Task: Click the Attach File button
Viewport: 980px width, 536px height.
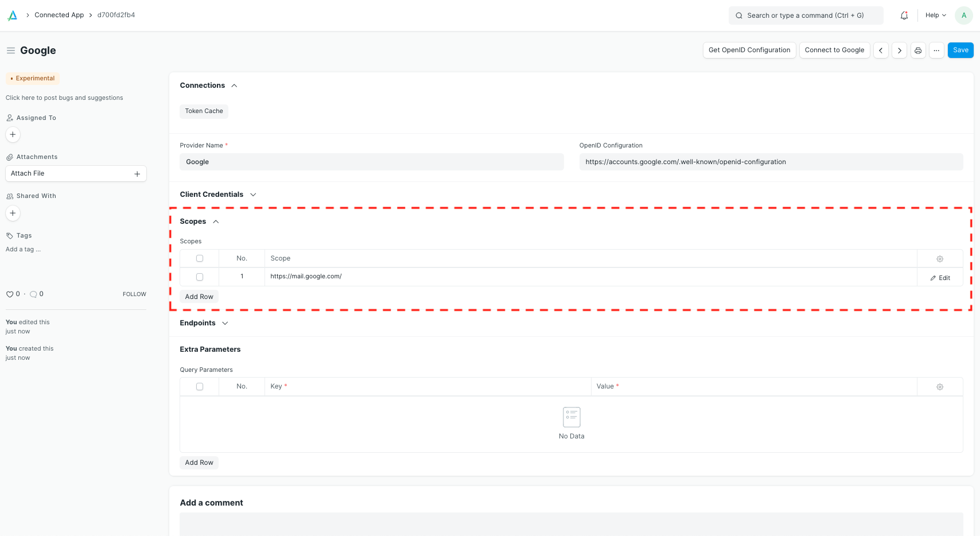Action: [76, 174]
